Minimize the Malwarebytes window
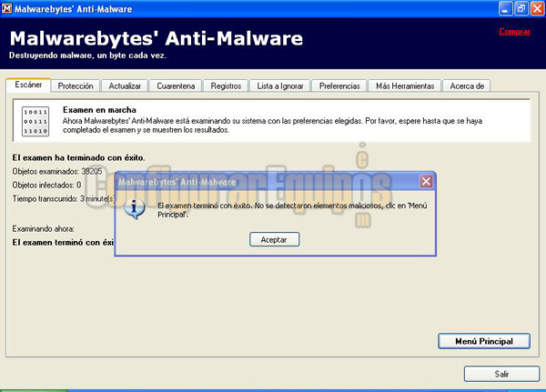Viewport: 546px width, 392px height. click(x=506, y=9)
